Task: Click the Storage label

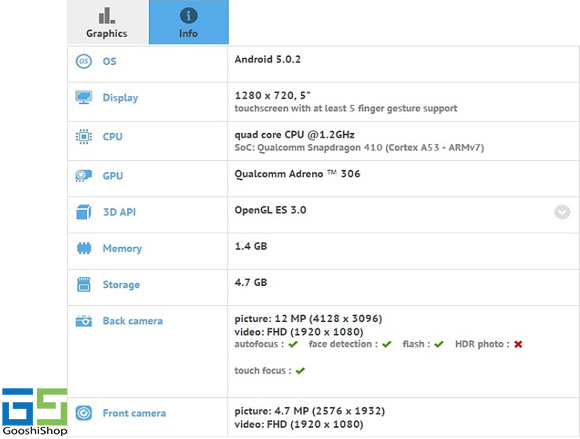Action: [x=121, y=285]
